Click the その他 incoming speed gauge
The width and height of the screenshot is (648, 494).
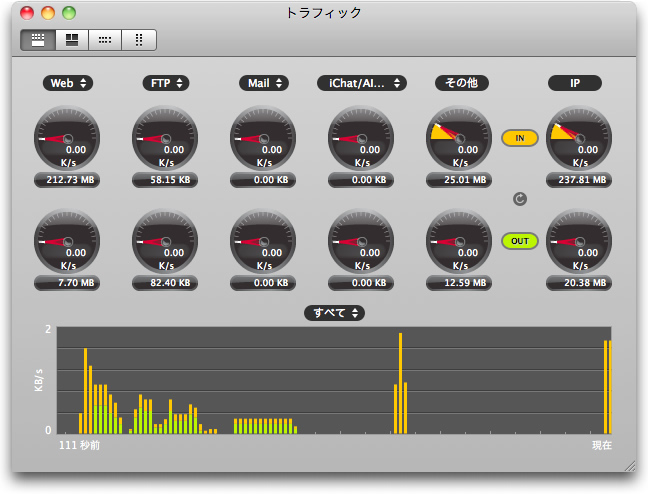click(459, 138)
